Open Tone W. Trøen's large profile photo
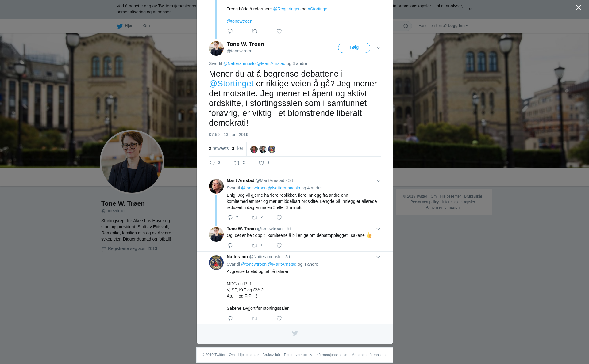 point(132,162)
